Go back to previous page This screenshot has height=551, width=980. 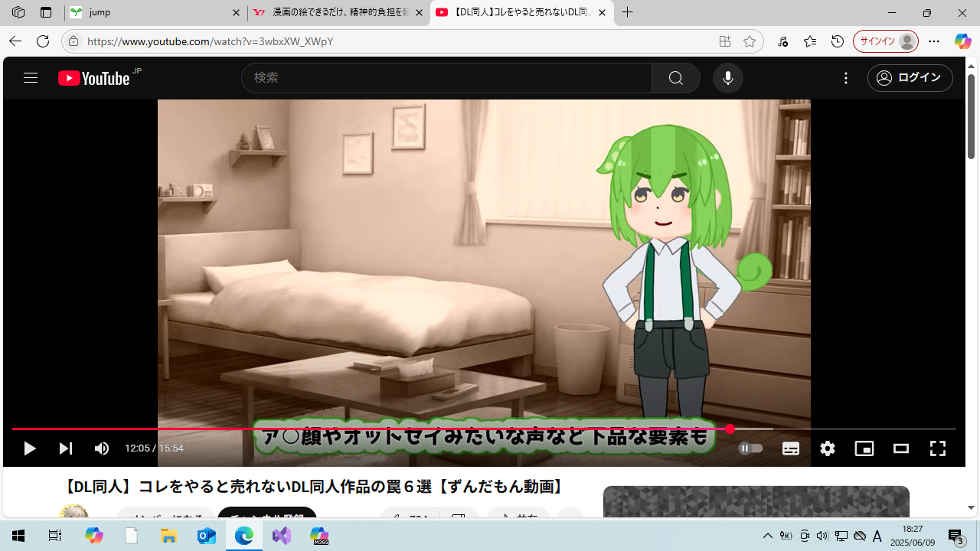tap(15, 41)
